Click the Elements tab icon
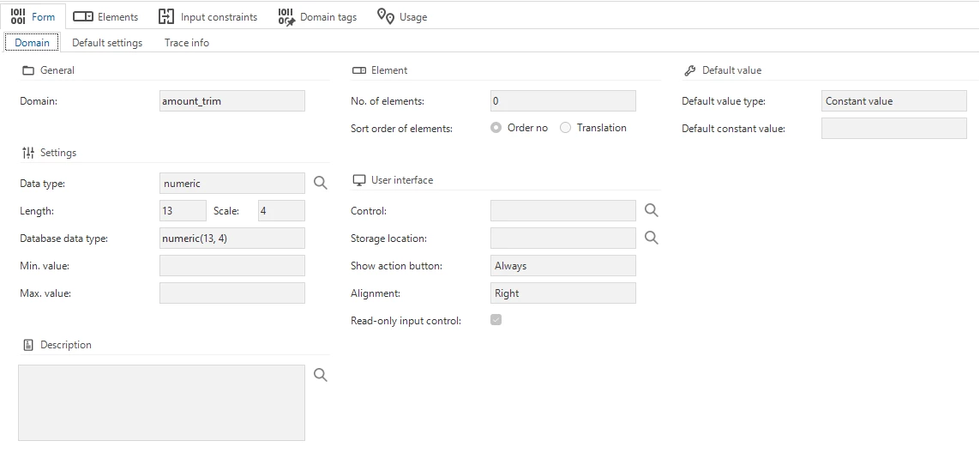980x453 pixels. (x=83, y=16)
